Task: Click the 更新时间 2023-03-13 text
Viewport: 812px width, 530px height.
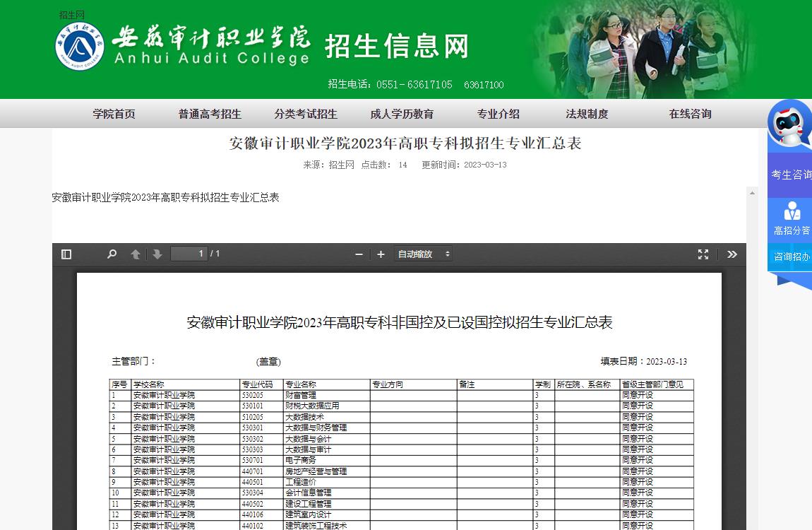Action: 464,165
